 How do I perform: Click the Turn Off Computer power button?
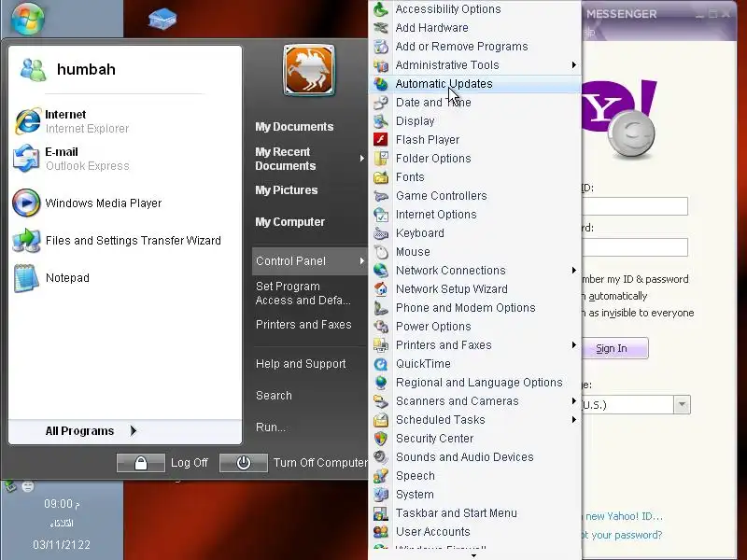(244, 463)
